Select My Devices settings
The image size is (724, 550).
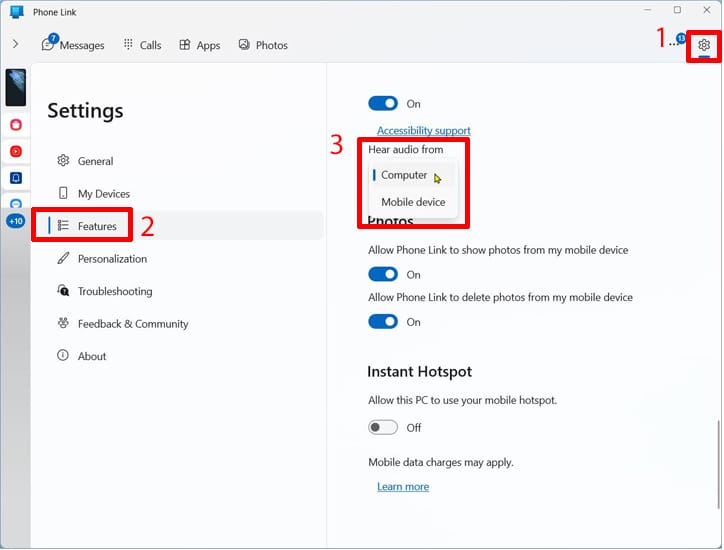[178, 193]
